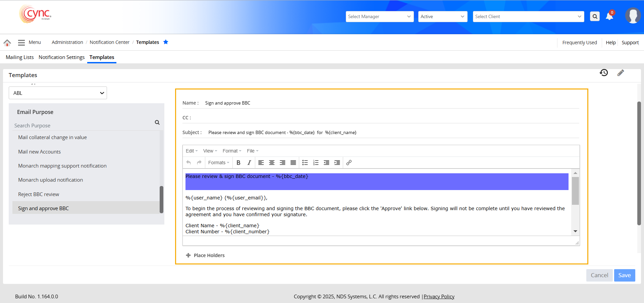Click the home icon in breadcrumb bar
This screenshot has width=644, height=303.
pyautogui.click(x=7, y=43)
